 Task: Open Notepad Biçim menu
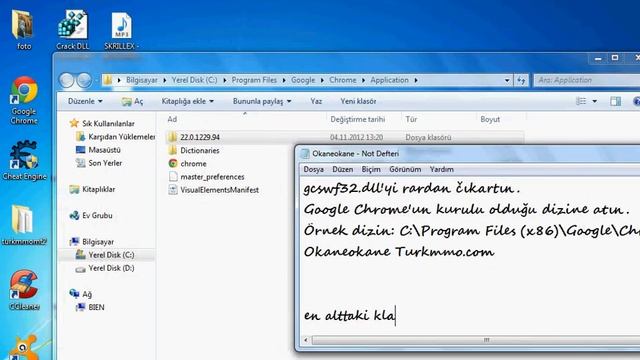(371, 169)
